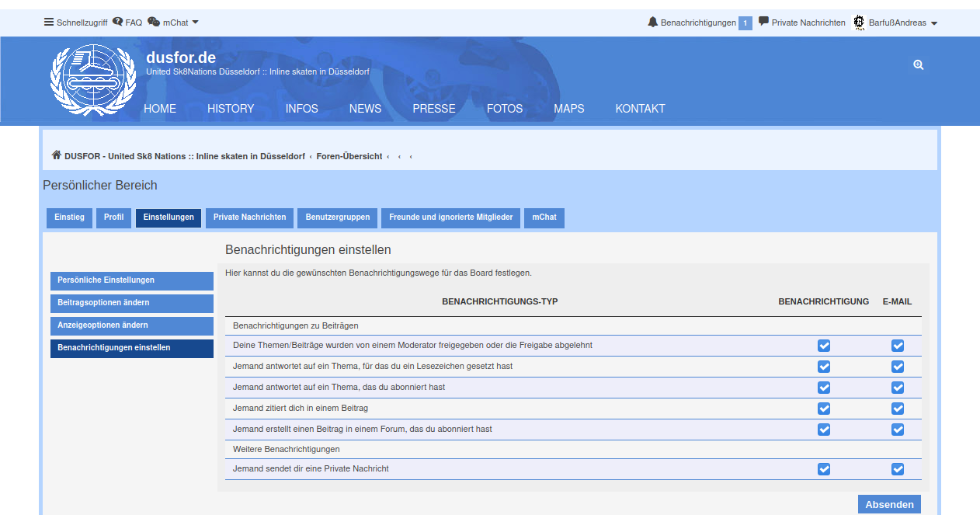The image size is (980, 515).
Task: Open Beitragsoptionen ändern in sidebar
Action: point(131,303)
